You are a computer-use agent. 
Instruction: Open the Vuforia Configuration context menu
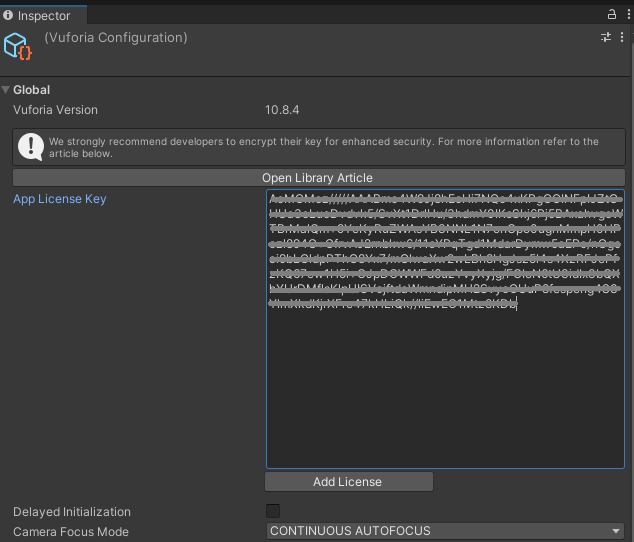[x=623, y=37]
